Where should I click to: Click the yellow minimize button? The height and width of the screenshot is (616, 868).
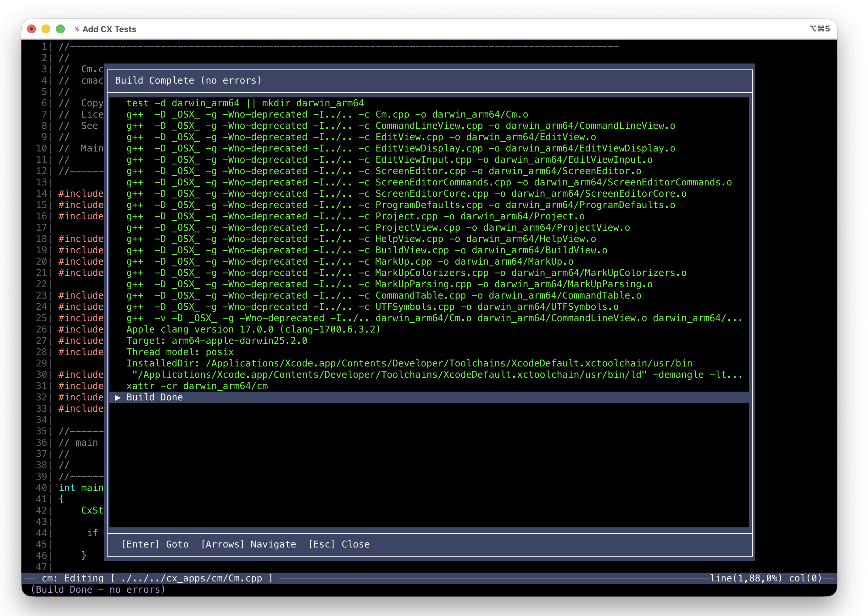click(x=46, y=29)
